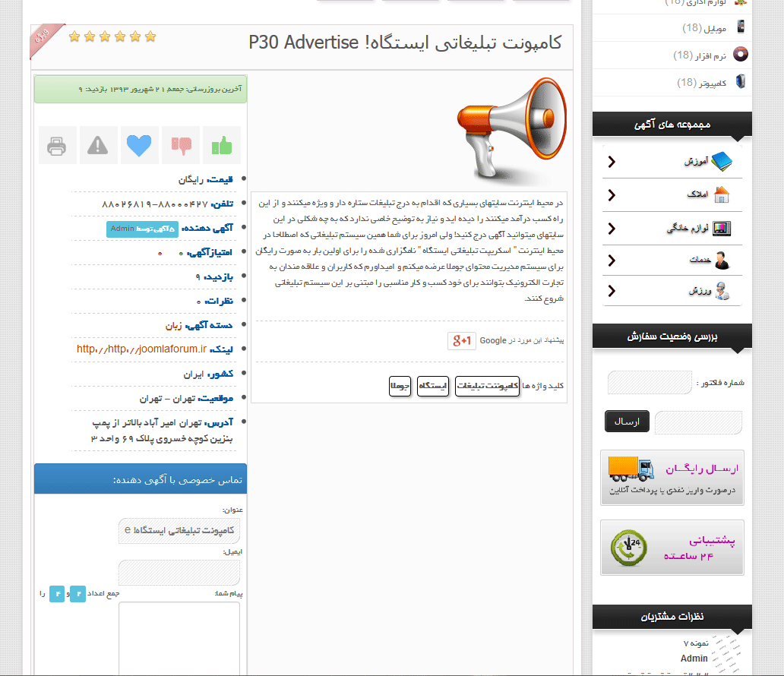
Task: Click the ایستگاه keyword tag
Action: (433, 386)
